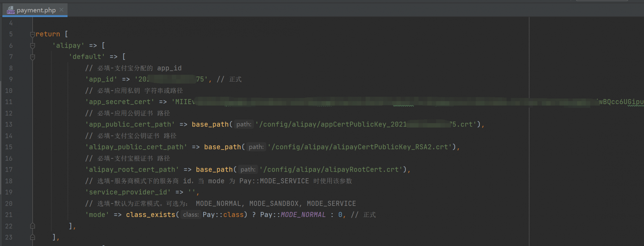This screenshot has height=246, width=644.
Task: Click base_path call on the alipay_public_cert_path line
Action: tap(223, 147)
